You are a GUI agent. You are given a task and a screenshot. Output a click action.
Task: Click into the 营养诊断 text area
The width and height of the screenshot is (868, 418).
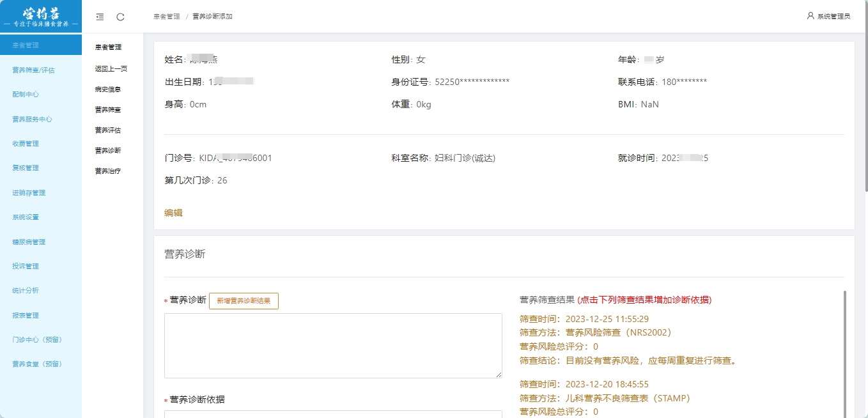tap(333, 345)
